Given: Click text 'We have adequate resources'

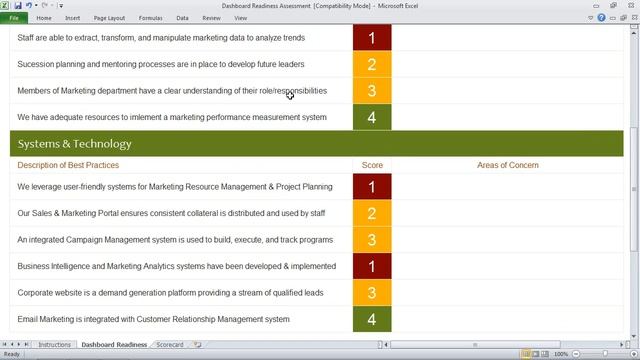Looking at the screenshot, I should click(x=68, y=117).
